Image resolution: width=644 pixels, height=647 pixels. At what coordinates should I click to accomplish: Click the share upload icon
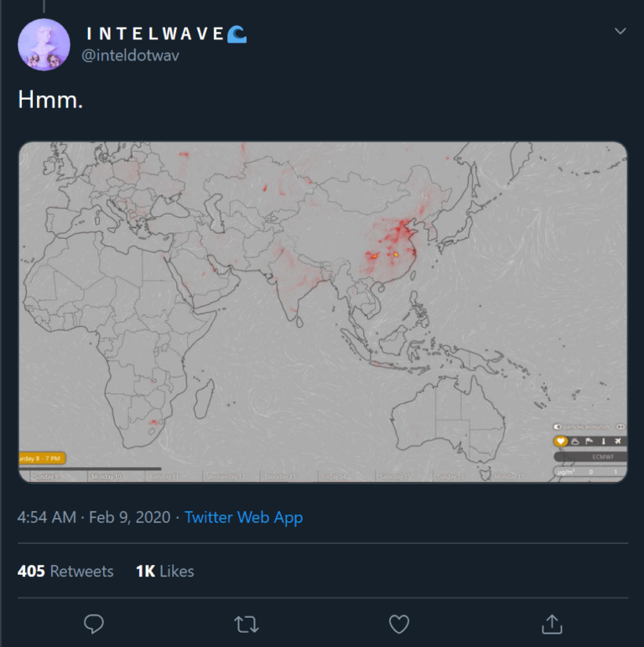[x=552, y=624]
